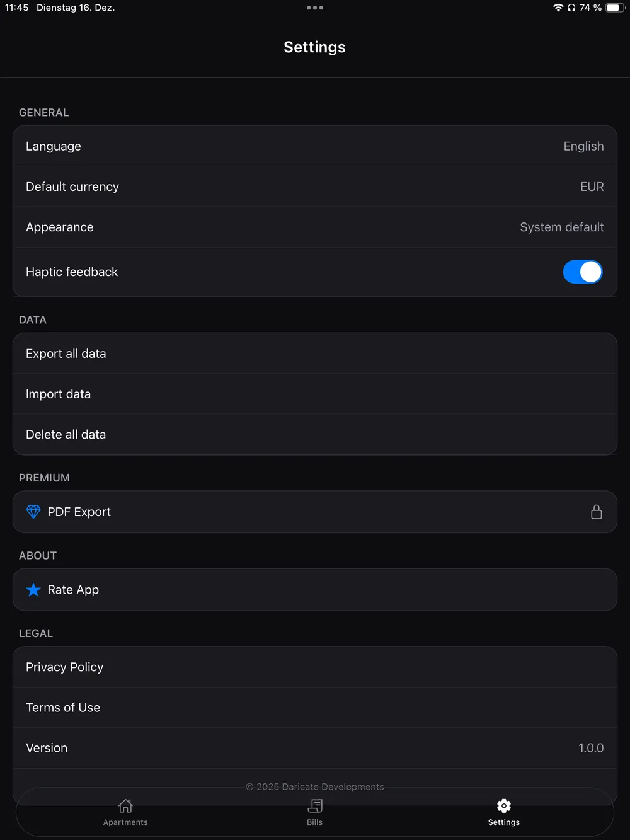Tap the lock icon on PDF Export

596,512
